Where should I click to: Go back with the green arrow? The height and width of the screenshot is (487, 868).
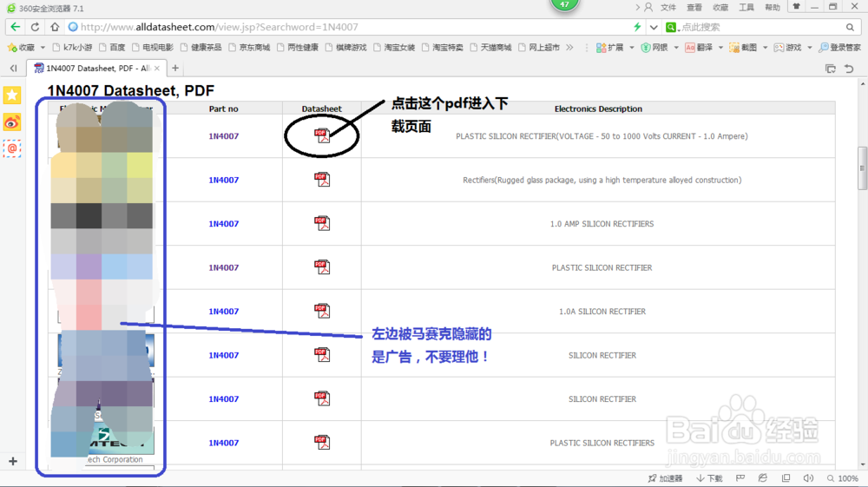point(16,27)
